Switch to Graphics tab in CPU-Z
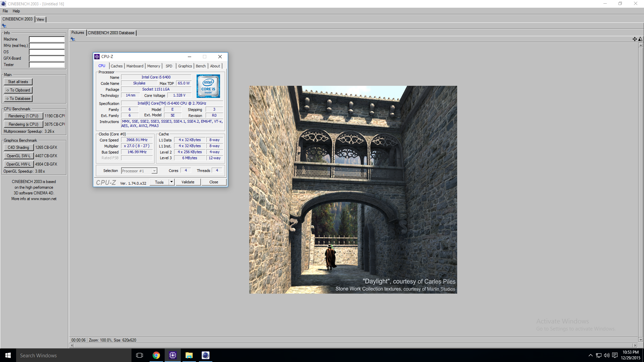Image resolution: width=644 pixels, height=362 pixels. [x=185, y=66]
